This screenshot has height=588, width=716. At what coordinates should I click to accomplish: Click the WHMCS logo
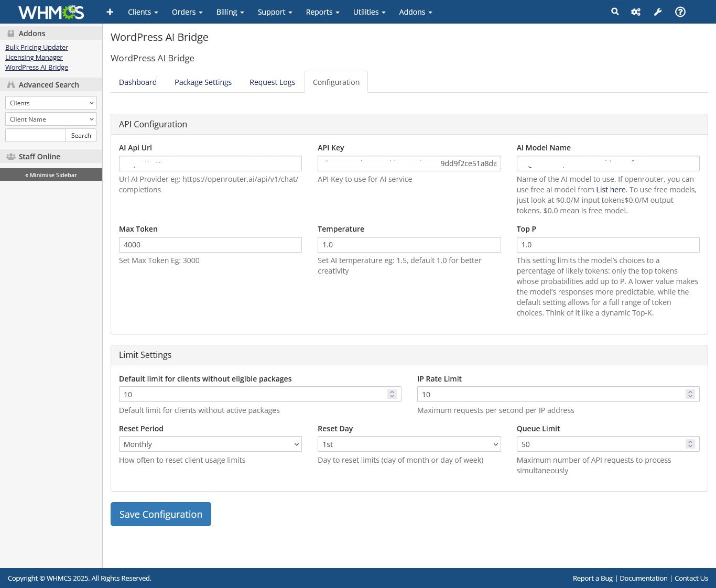point(50,12)
